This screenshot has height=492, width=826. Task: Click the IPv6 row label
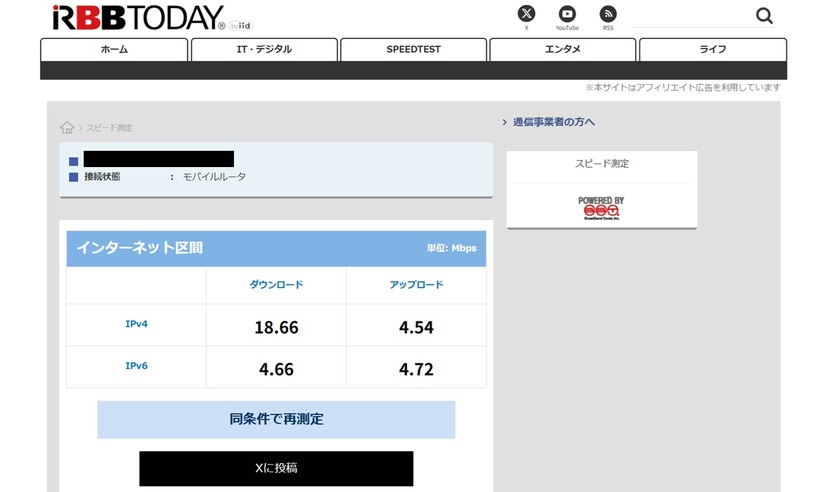pyautogui.click(x=136, y=366)
